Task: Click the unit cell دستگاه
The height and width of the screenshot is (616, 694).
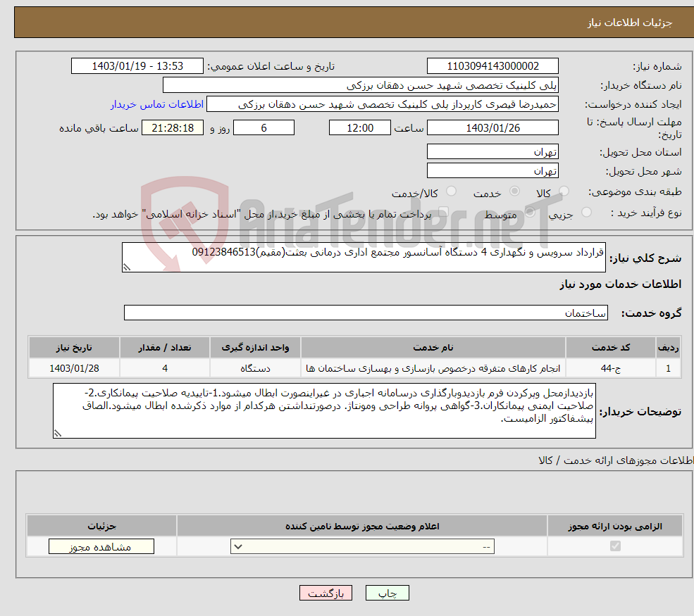Action: click(255, 368)
